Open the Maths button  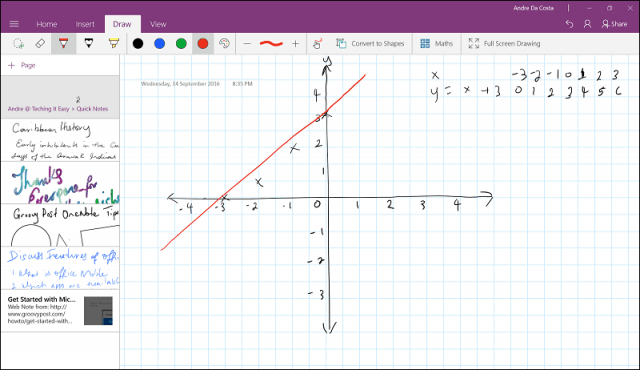(x=436, y=44)
